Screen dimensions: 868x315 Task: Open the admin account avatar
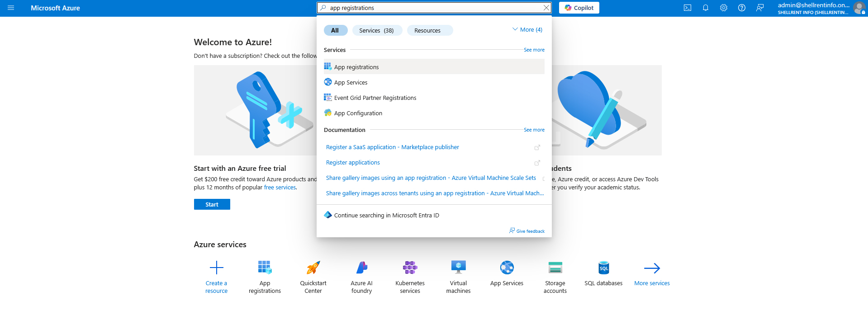point(859,8)
